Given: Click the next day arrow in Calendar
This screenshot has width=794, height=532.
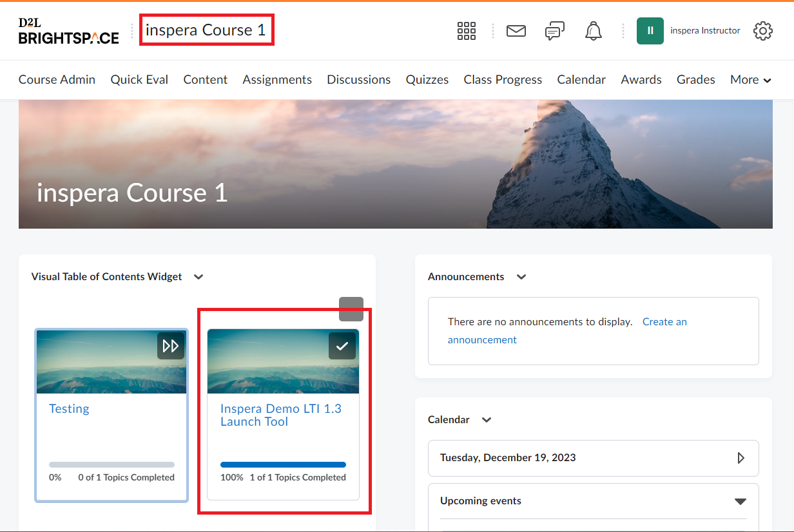Looking at the screenshot, I should (741, 458).
